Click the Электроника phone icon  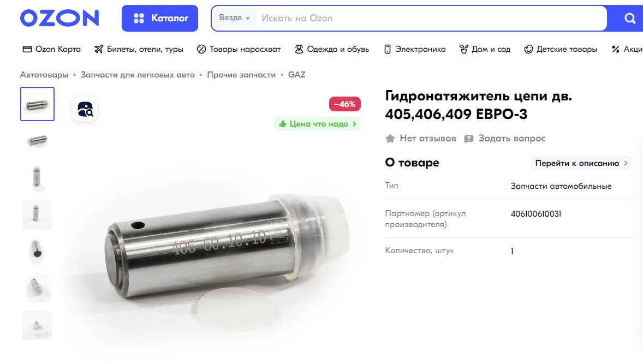[x=388, y=49]
